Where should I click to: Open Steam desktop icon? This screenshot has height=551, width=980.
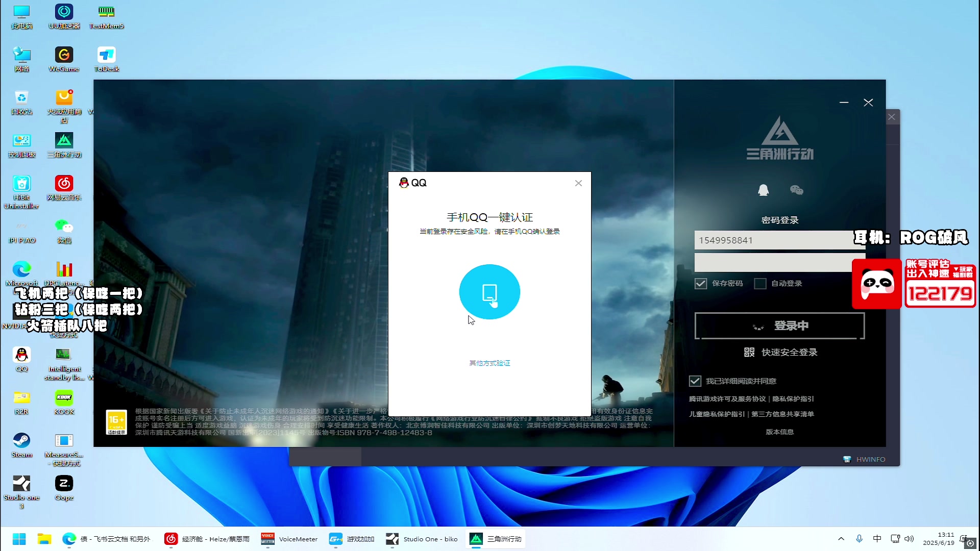(x=21, y=445)
